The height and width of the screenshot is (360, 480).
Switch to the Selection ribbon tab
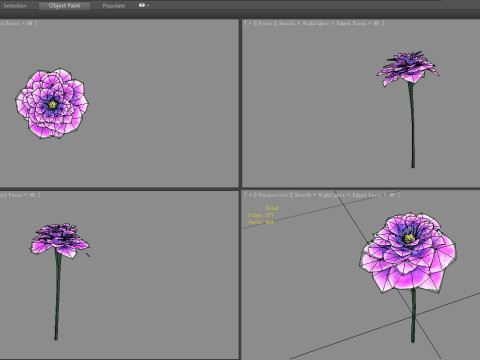coord(15,6)
